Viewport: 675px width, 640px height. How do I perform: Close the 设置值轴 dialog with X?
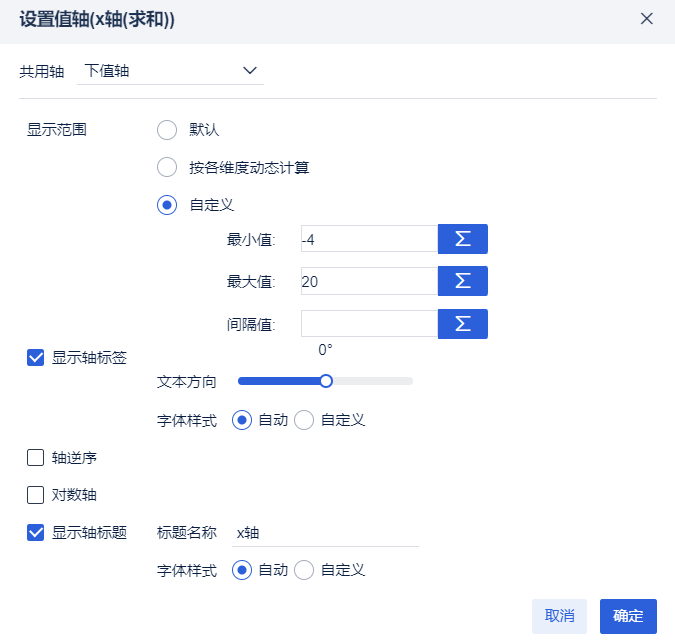pyautogui.click(x=647, y=19)
